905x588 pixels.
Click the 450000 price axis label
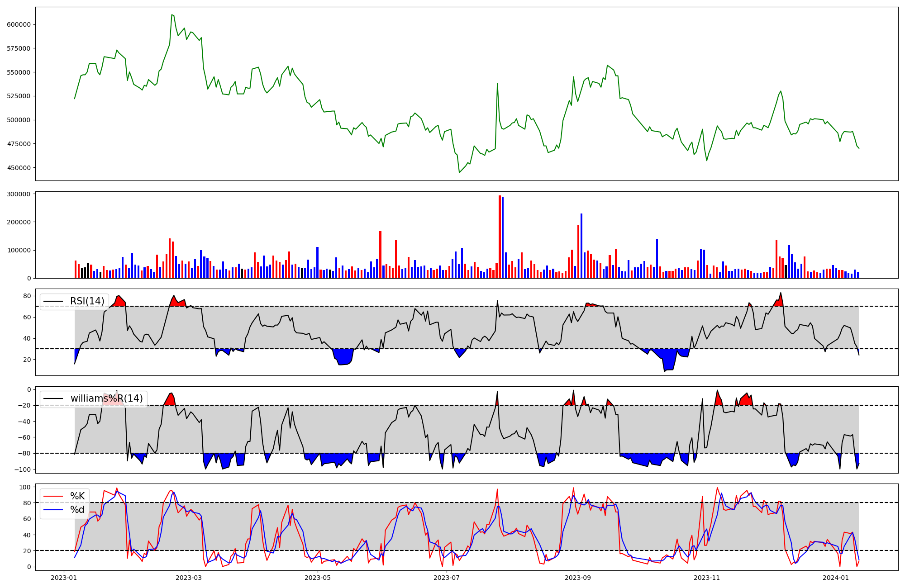pyautogui.click(x=19, y=168)
